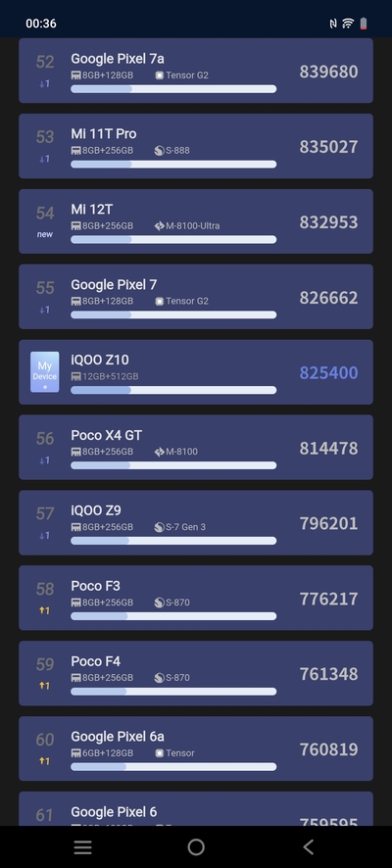Tap the rank 58 up-arrow indicator
Image resolution: width=392 pixels, height=868 pixels.
pyautogui.click(x=44, y=610)
